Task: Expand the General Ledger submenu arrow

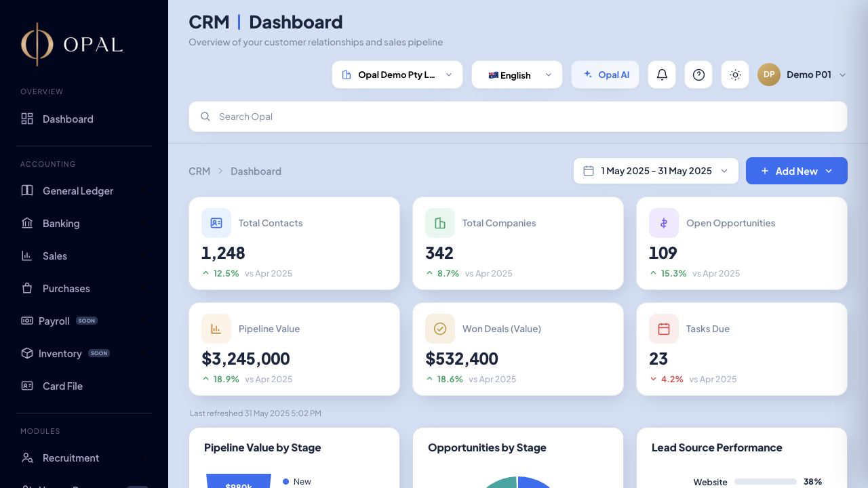Action: [142, 191]
